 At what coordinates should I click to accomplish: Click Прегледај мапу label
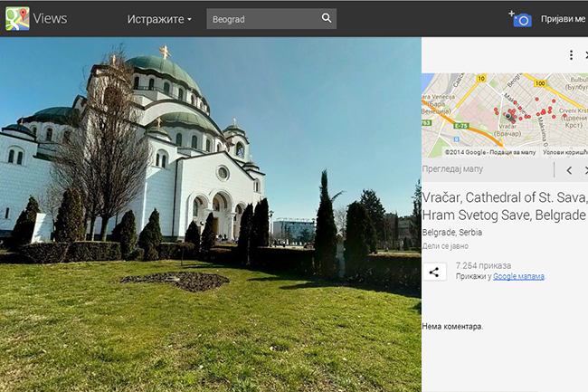(452, 168)
